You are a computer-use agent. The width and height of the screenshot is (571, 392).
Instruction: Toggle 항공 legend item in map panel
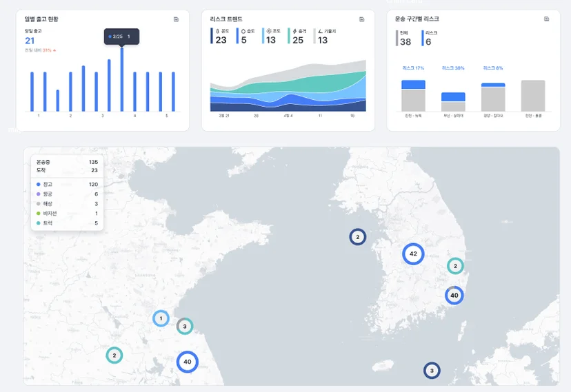pos(67,194)
